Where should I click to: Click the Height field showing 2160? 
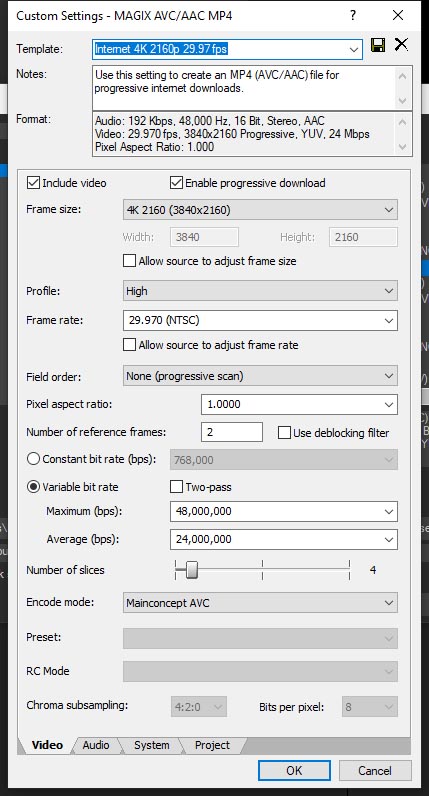tap(364, 237)
